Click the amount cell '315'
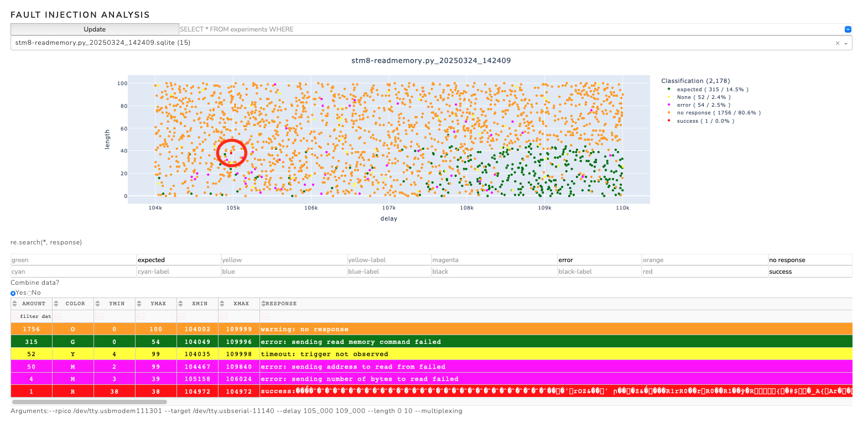The image size is (868, 423). tap(32, 342)
